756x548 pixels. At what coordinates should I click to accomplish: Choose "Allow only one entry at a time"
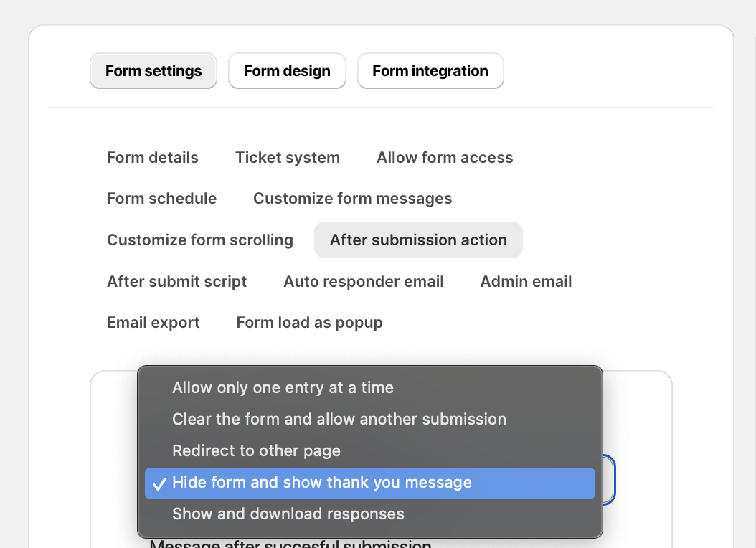click(x=283, y=388)
